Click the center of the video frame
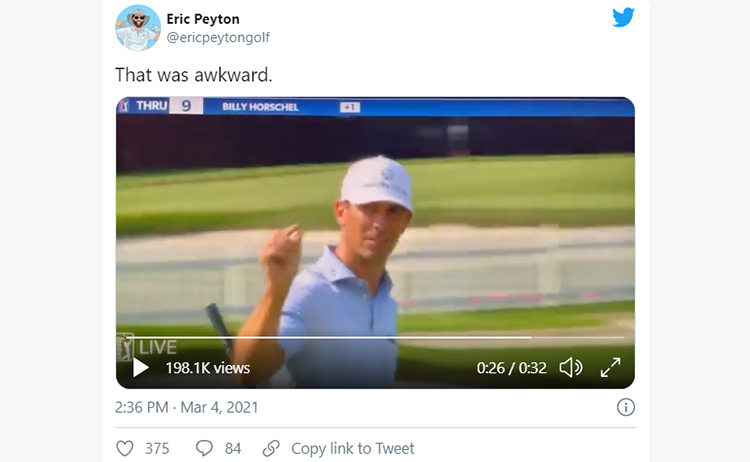 375,243
